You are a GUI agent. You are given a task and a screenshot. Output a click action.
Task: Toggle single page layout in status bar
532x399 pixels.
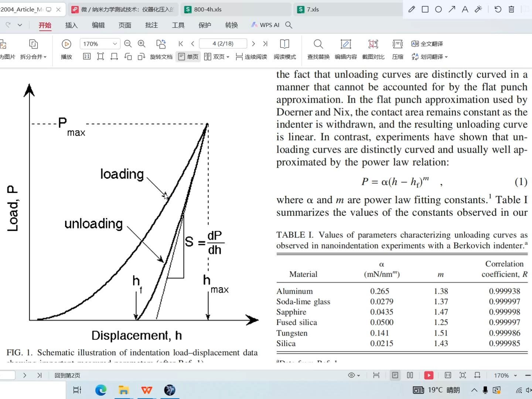395,375
